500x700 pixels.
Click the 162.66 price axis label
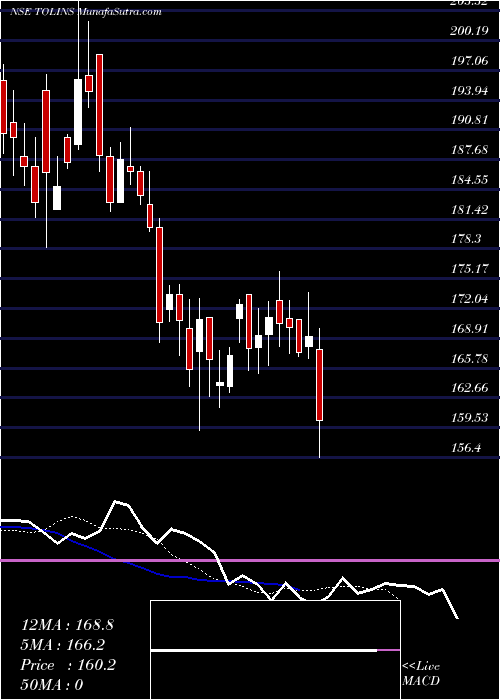[x=470, y=388]
